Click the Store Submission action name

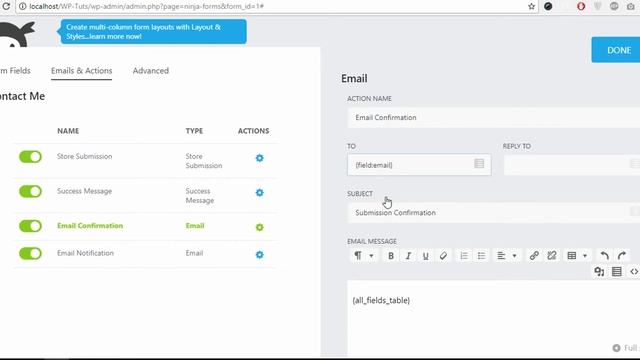(x=84, y=156)
